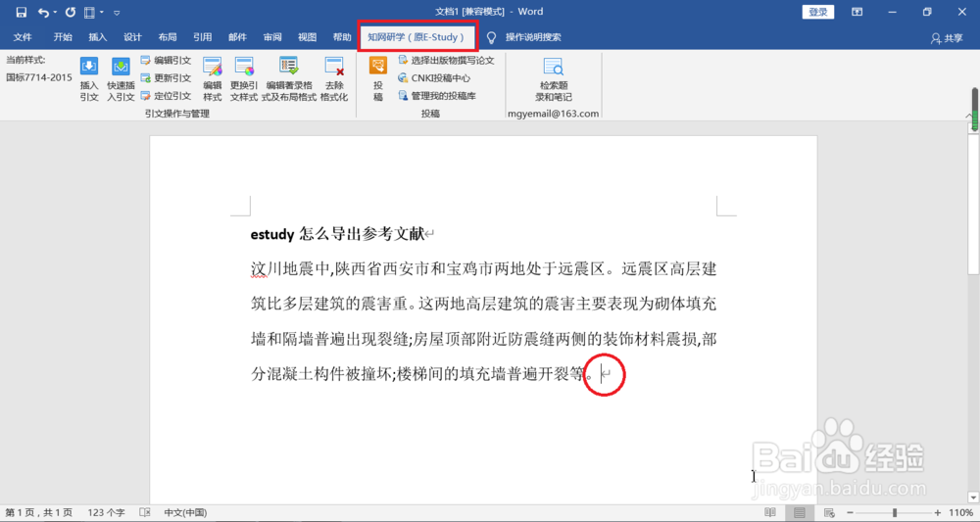Click the zoom in plus button
This screenshot has width=980, height=522.
click(938, 512)
